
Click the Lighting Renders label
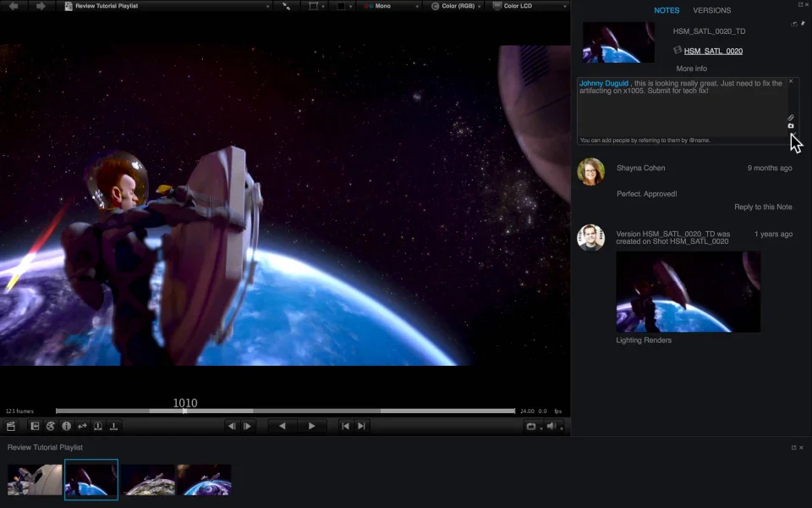click(x=644, y=340)
